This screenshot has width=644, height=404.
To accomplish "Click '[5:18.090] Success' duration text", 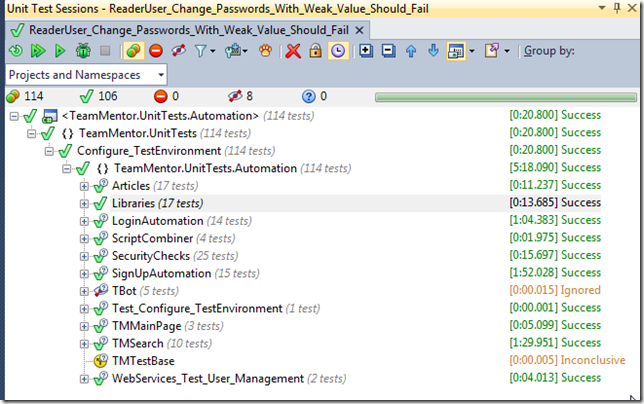I will point(555,168).
